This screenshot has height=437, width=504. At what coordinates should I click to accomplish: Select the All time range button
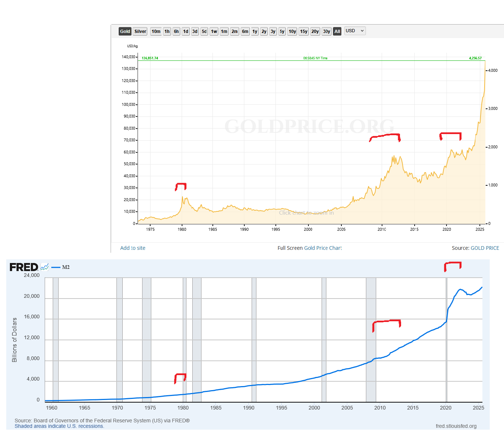pos(337,32)
